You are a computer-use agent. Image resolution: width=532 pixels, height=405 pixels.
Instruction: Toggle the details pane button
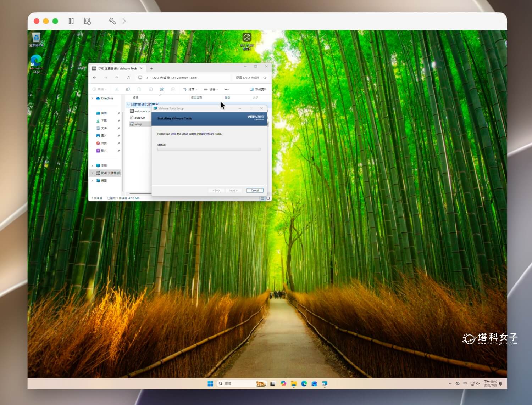tap(258, 89)
